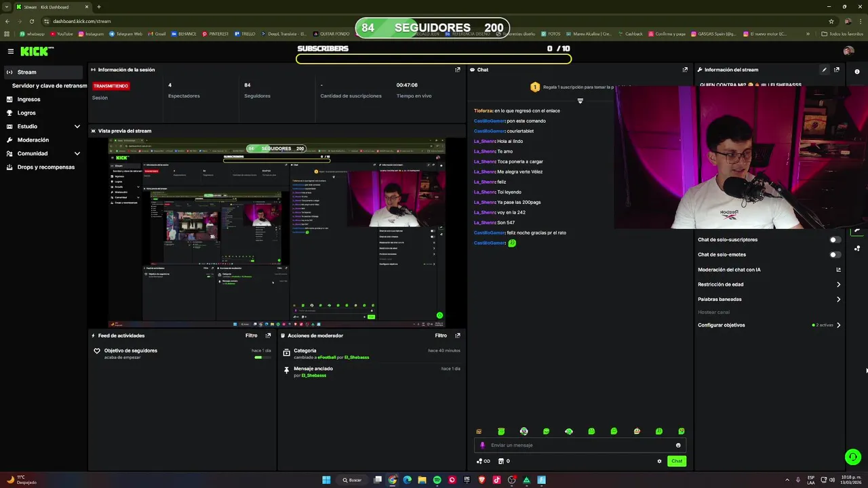Open the user avatar menu in the Kick header
This screenshot has width=868, height=488.
[x=848, y=51]
